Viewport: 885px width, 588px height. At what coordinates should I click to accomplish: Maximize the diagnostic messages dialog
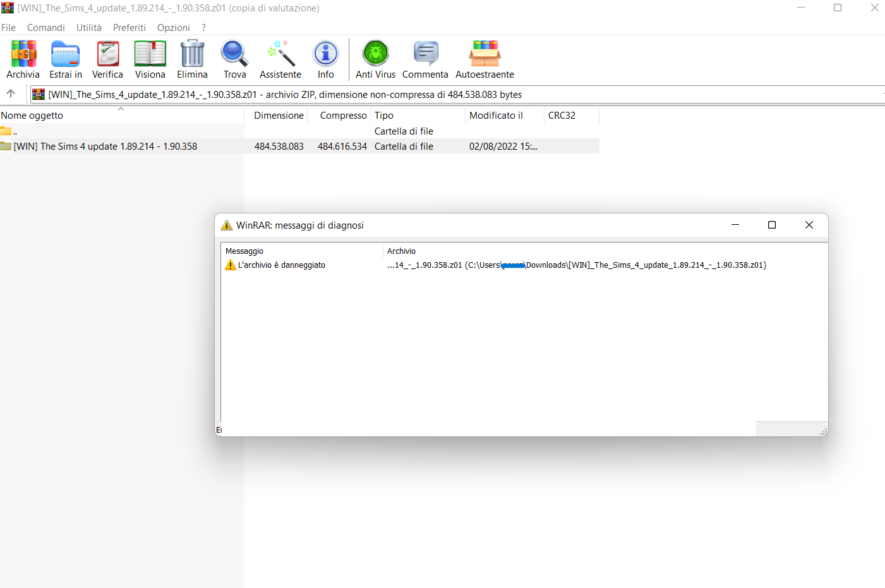pos(772,225)
